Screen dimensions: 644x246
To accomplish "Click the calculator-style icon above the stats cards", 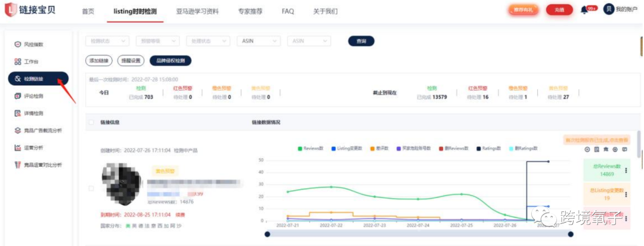I will (x=596, y=150).
